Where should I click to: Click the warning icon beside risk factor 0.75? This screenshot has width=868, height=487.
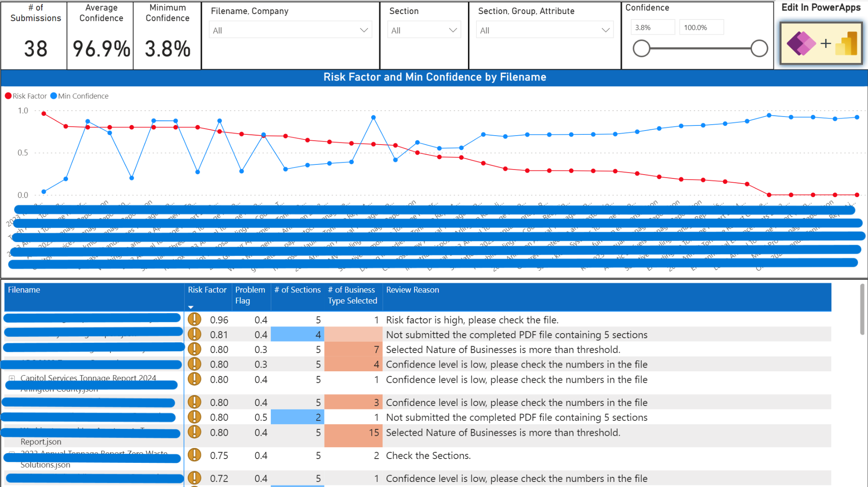click(x=195, y=455)
